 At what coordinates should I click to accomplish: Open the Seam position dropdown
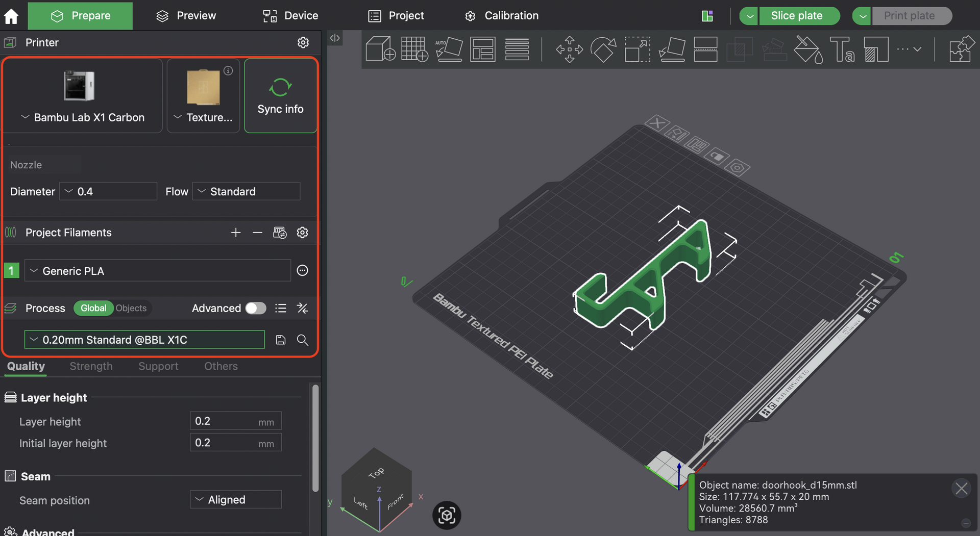pyautogui.click(x=235, y=500)
